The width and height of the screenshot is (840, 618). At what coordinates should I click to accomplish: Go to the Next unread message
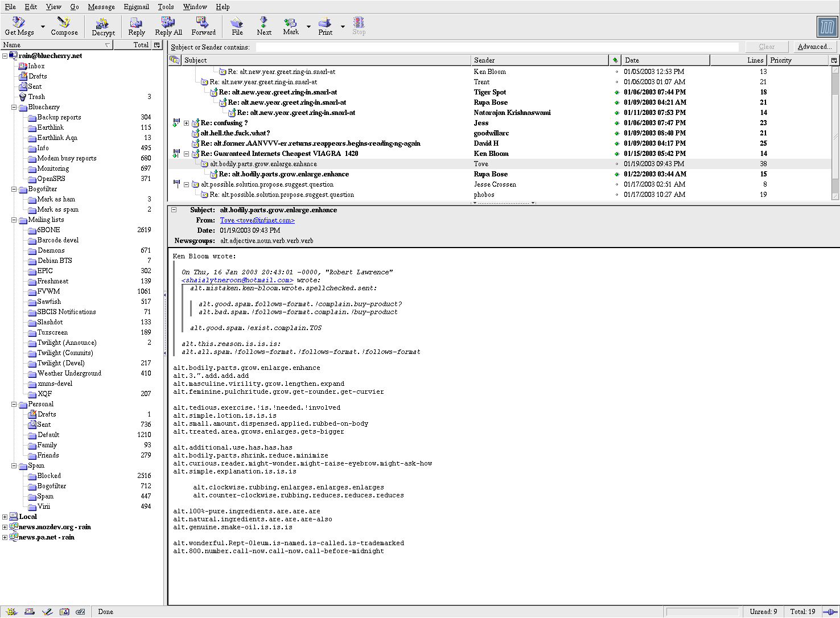pos(263,26)
